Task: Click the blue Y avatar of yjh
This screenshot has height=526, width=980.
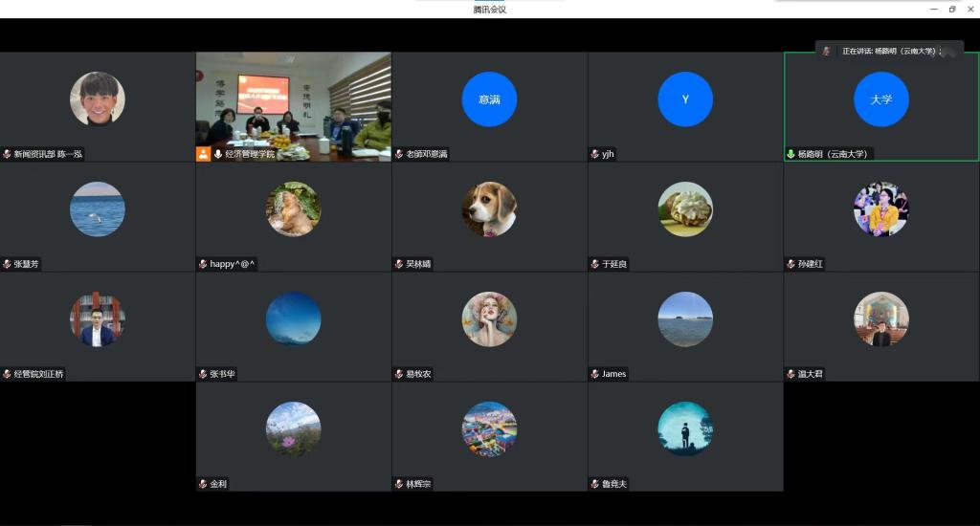Action: pyautogui.click(x=685, y=99)
